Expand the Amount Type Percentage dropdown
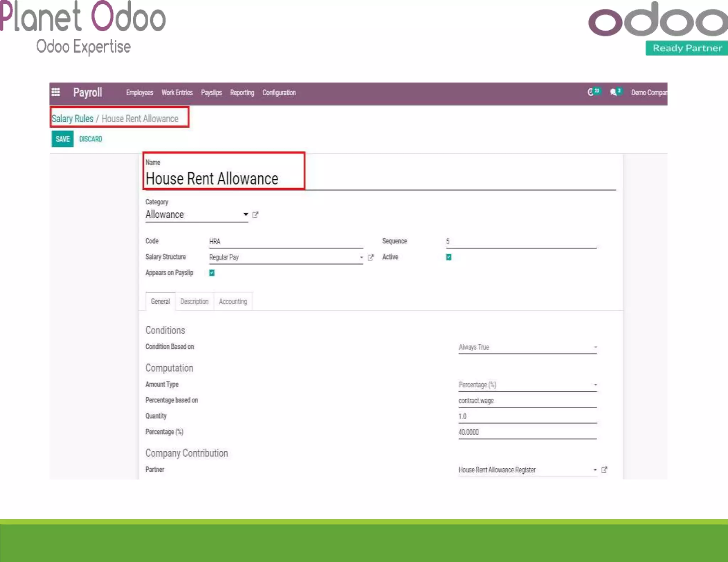The width and height of the screenshot is (728, 562). coord(527,385)
